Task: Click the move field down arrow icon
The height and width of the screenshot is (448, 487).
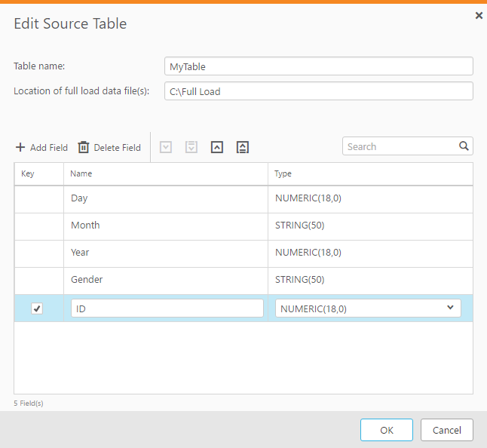Action: pos(166,147)
